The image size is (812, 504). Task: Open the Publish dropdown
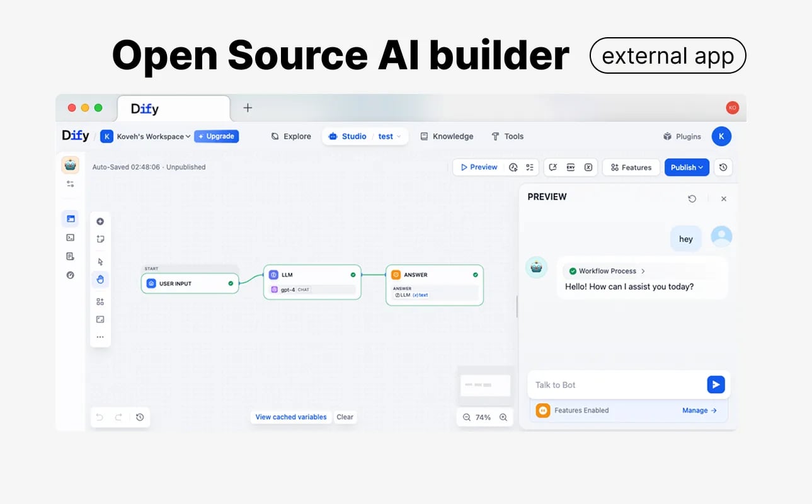pyautogui.click(x=686, y=167)
